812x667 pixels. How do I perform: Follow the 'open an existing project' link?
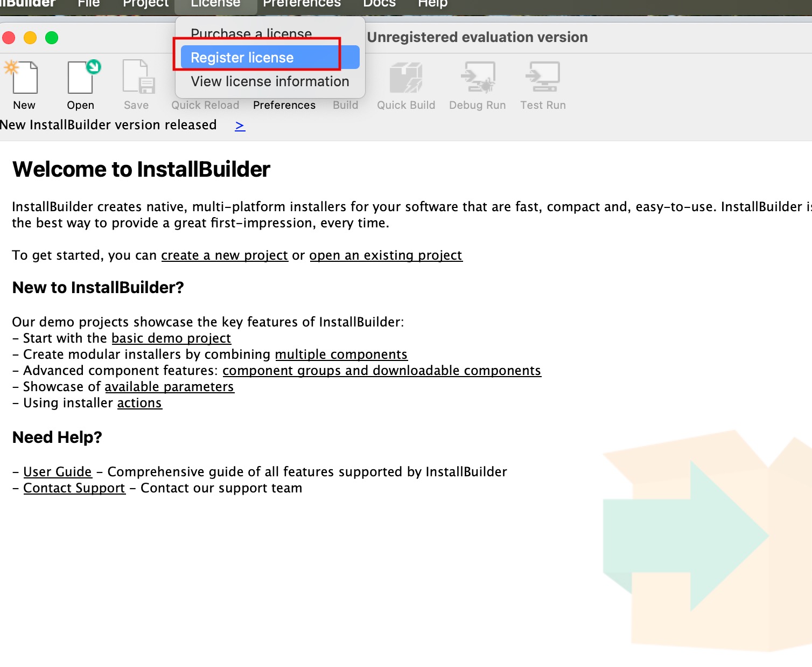click(x=386, y=255)
